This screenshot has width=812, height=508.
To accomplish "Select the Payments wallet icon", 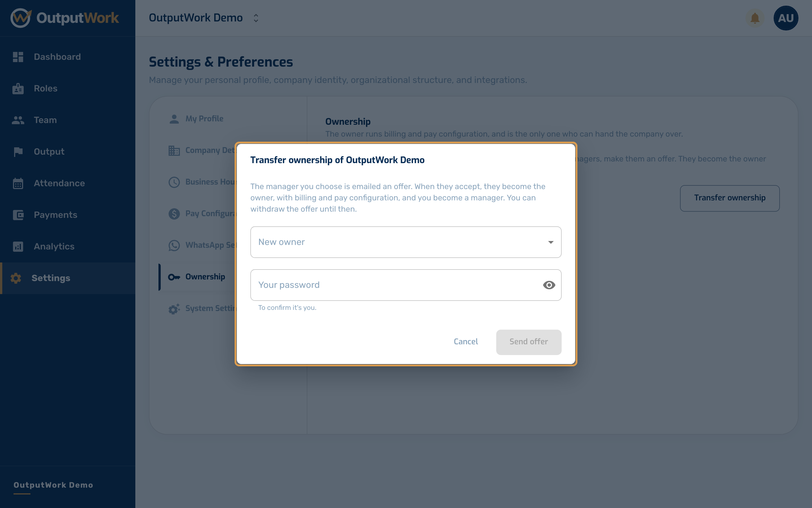I will (18, 215).
